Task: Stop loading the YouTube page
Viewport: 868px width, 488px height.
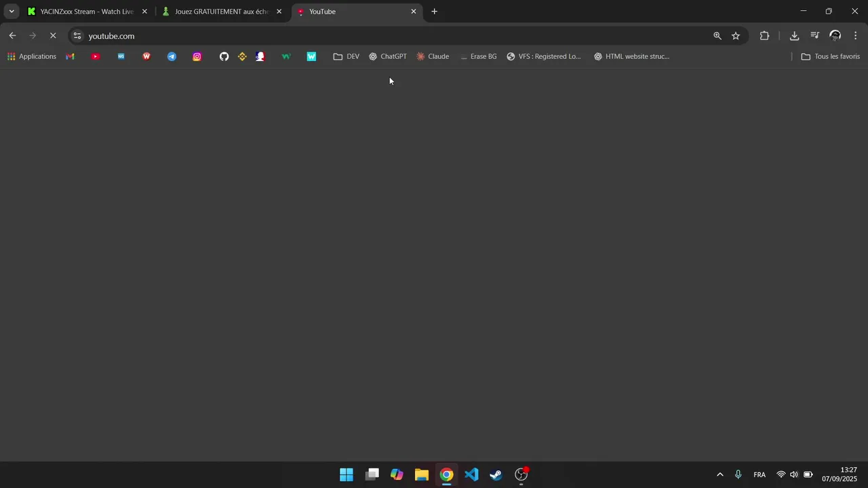Action: (x=53, y=36)
